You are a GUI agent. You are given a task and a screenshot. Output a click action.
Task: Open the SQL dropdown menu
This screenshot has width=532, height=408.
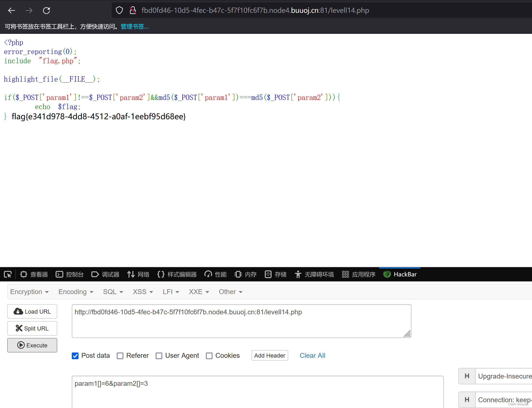click(113, 292)
